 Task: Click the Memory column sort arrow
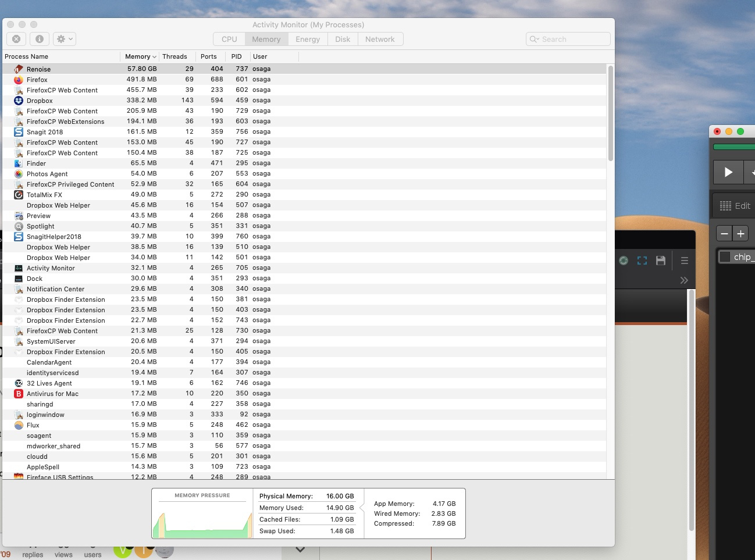coord(154,57)
